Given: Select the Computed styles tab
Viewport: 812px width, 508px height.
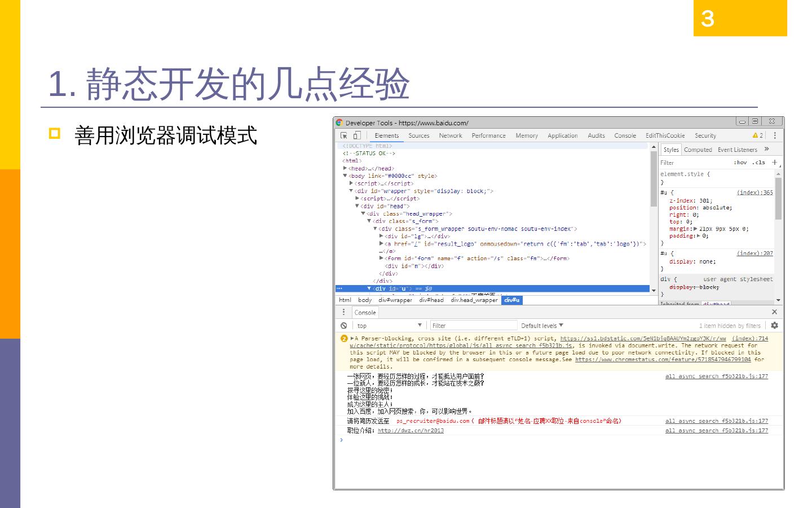Looking at the screenshot, I should [698, 150].
